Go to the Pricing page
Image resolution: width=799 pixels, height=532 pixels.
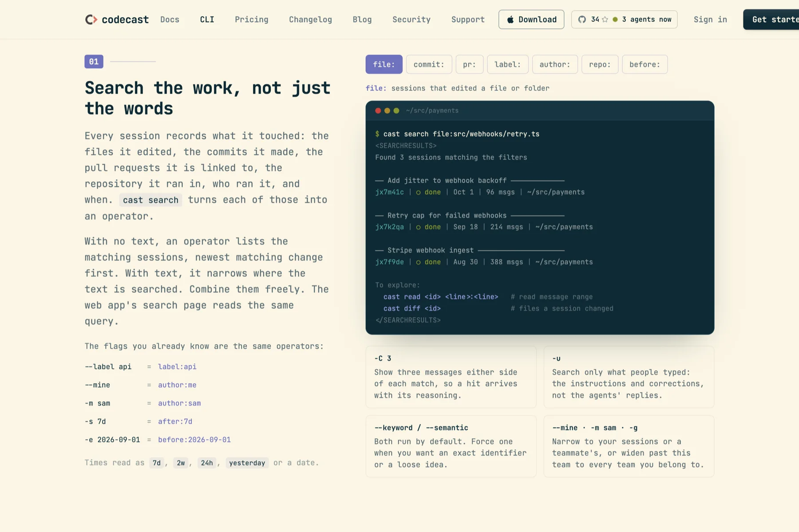click(x=251, y=20)
